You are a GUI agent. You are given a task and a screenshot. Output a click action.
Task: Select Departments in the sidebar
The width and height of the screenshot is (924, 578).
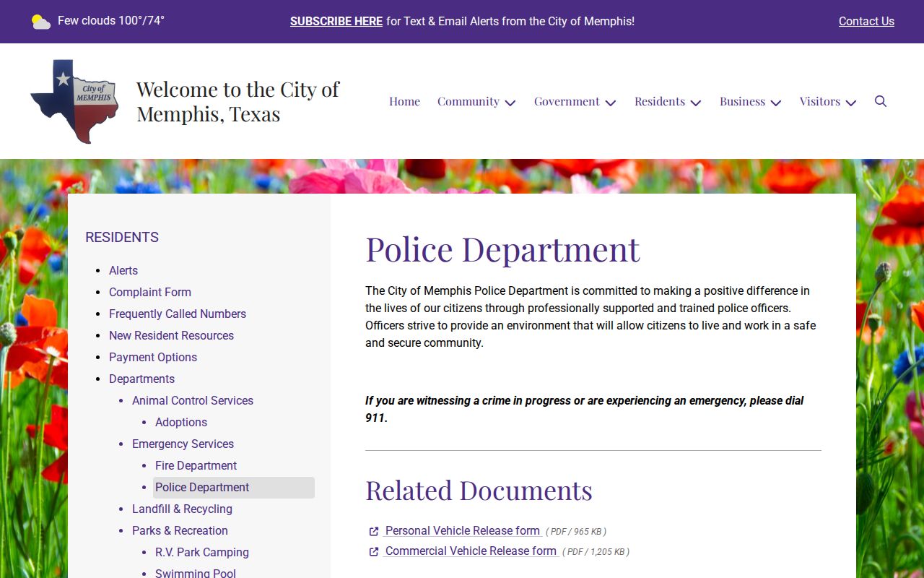tap(141, 379)
